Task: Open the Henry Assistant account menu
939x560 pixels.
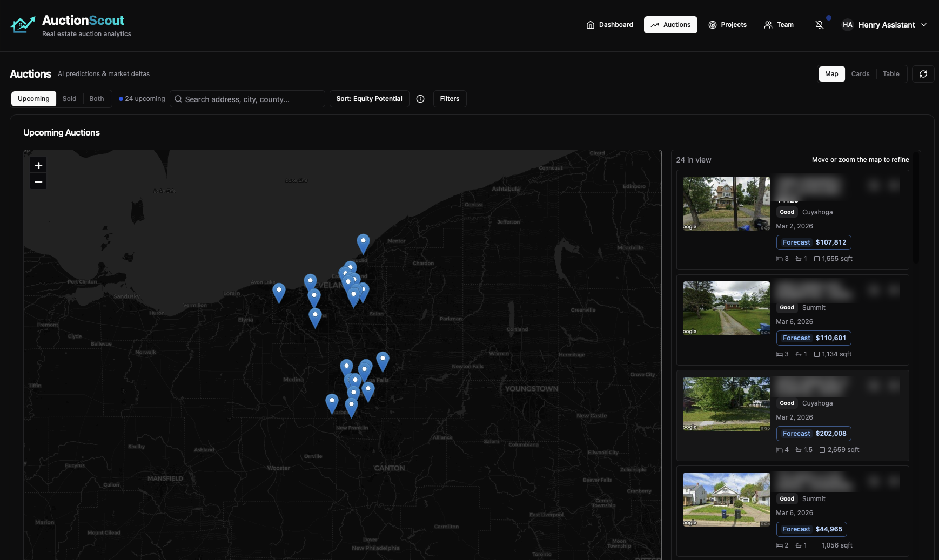Action: pyautogui.click(x=884, y=25)
